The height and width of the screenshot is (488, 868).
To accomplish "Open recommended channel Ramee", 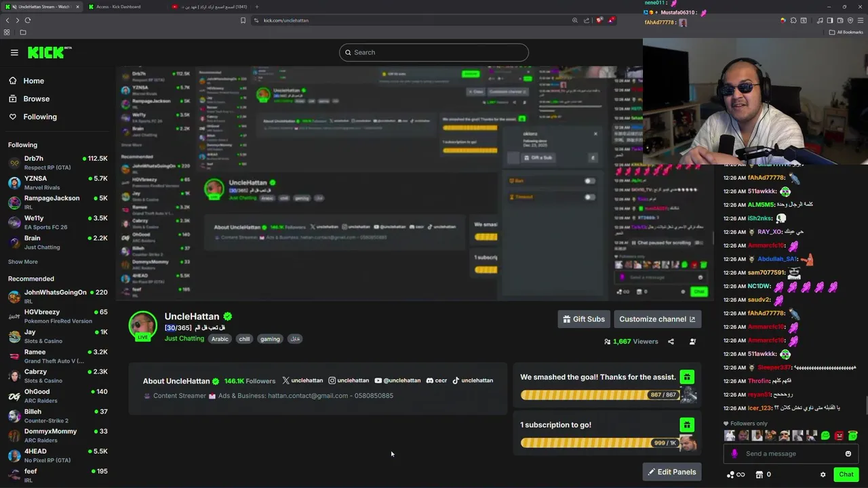I will [x=58, y=357].
